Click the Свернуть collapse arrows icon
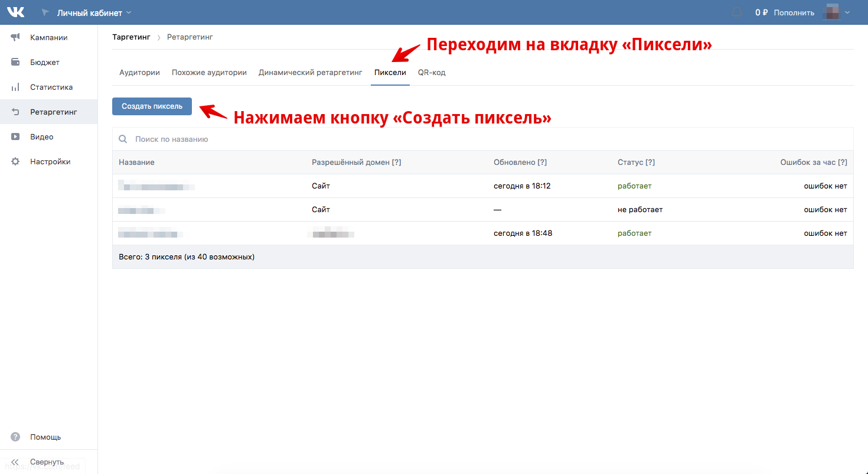 pos(15,462)
